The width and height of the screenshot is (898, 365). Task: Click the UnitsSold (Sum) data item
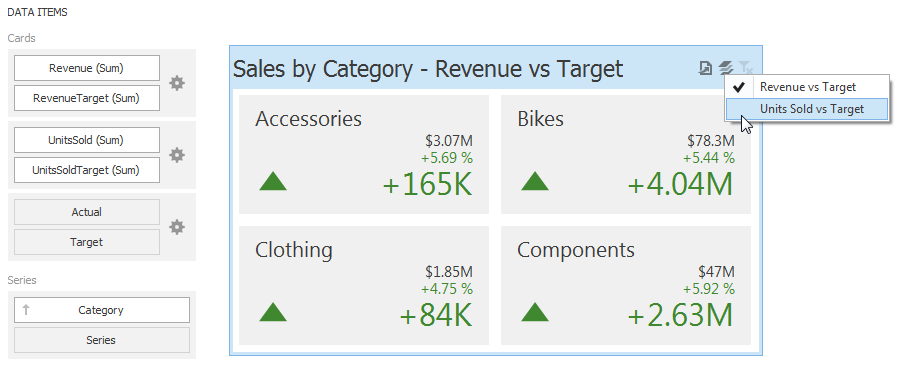pos(86,140)
